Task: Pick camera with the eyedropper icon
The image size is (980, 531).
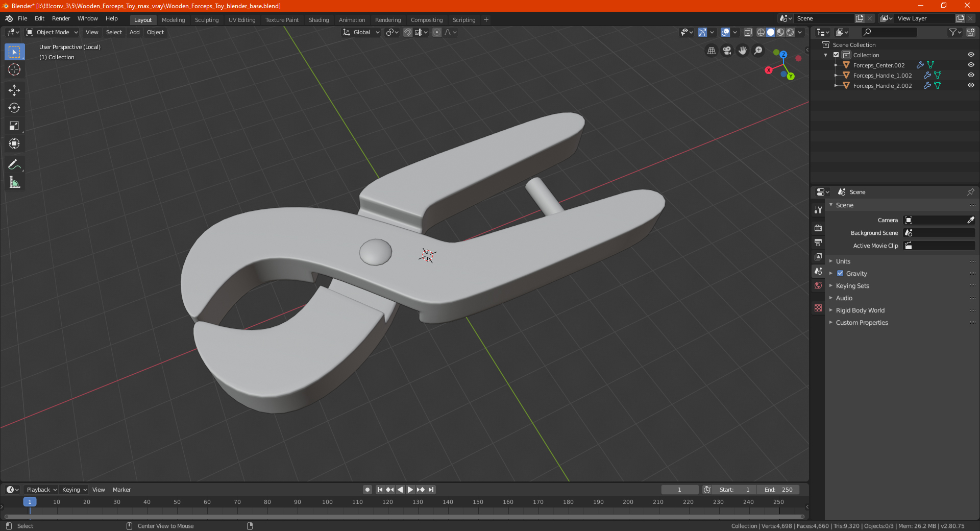Action: (x=970, y=220)
